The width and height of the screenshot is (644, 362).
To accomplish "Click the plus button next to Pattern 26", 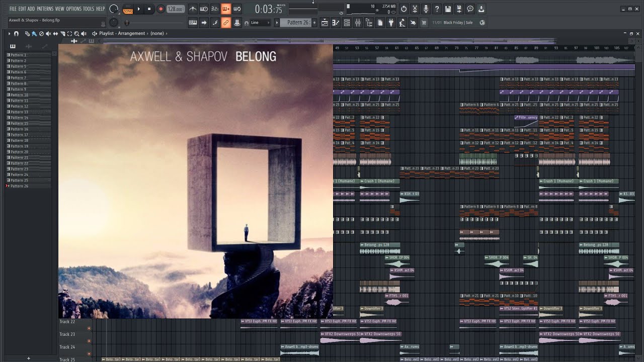I will pos(314,23).
